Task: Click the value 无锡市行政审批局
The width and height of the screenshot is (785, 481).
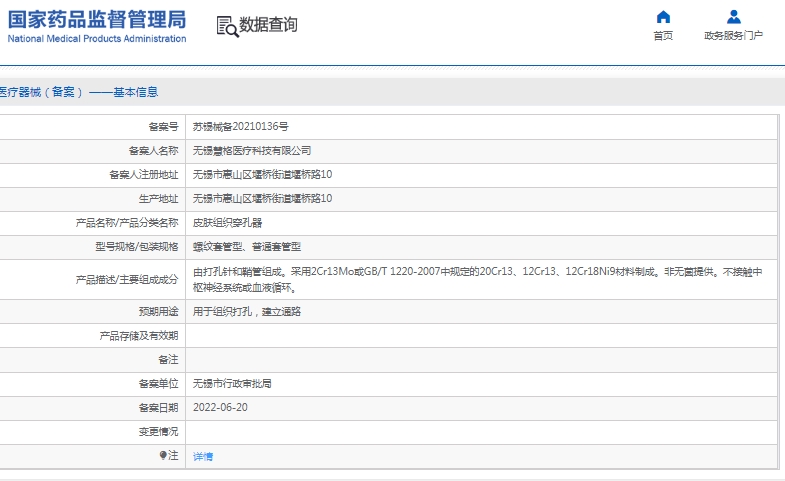Action: pyautogui.click(x=232, y=383)
